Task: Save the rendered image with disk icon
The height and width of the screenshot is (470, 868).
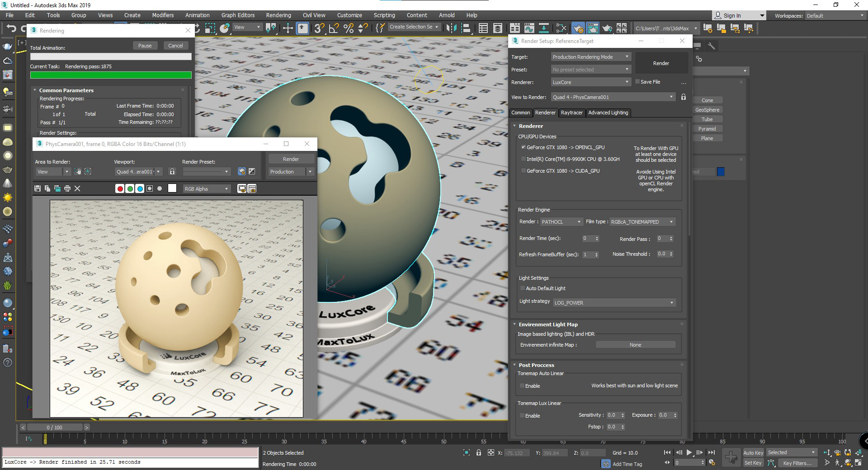Action: coord(38,188)
